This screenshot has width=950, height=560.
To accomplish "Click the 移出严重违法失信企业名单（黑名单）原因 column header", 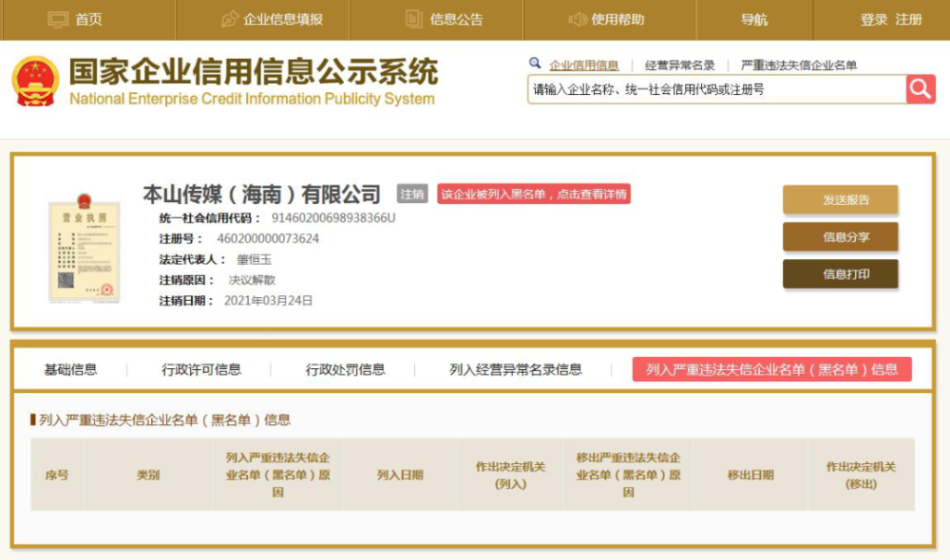I will point(628,476).
